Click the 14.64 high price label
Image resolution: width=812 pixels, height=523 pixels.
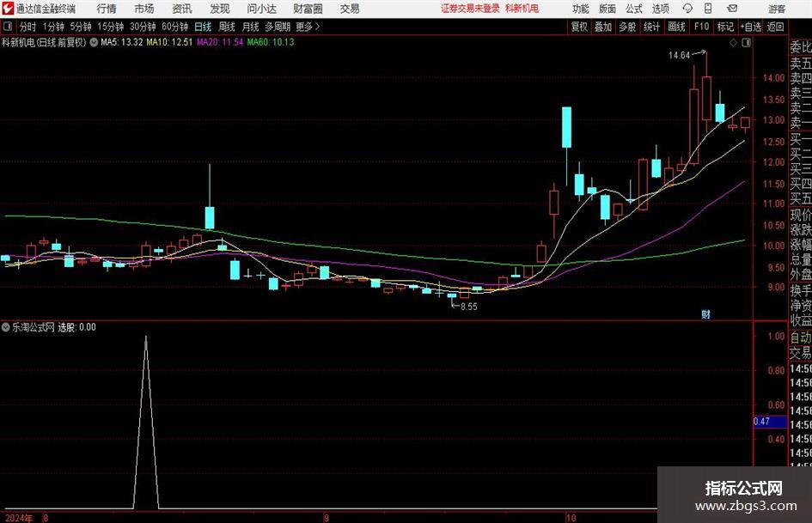click(x=679, y=56)
